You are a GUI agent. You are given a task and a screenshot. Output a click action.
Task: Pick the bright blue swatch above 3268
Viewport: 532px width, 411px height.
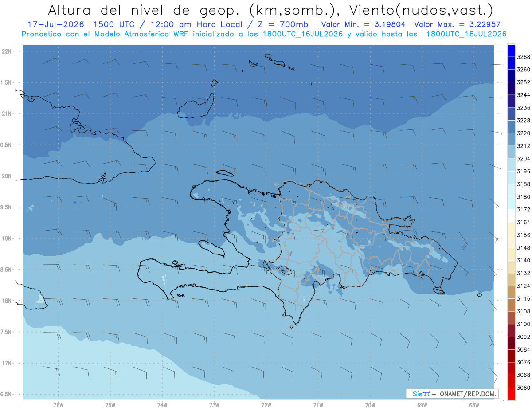pyautogui.click(x=511, y=51)
